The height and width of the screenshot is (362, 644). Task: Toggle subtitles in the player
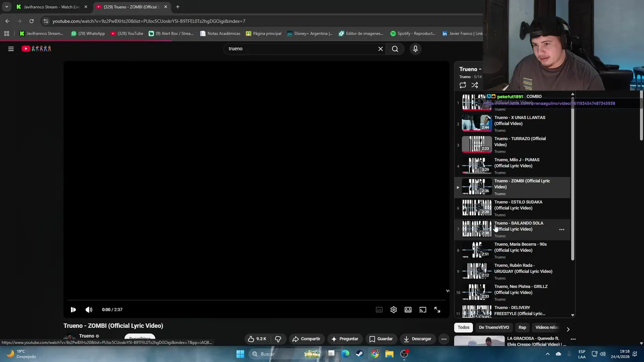point(379,310)
